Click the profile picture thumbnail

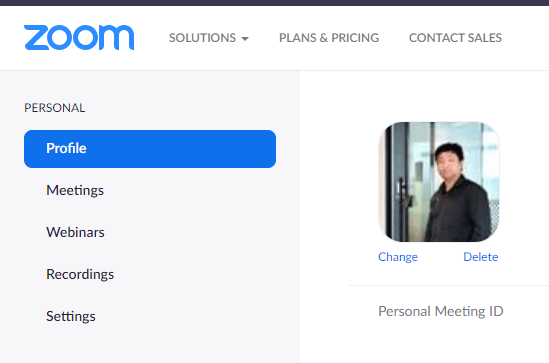pos(439,182)
